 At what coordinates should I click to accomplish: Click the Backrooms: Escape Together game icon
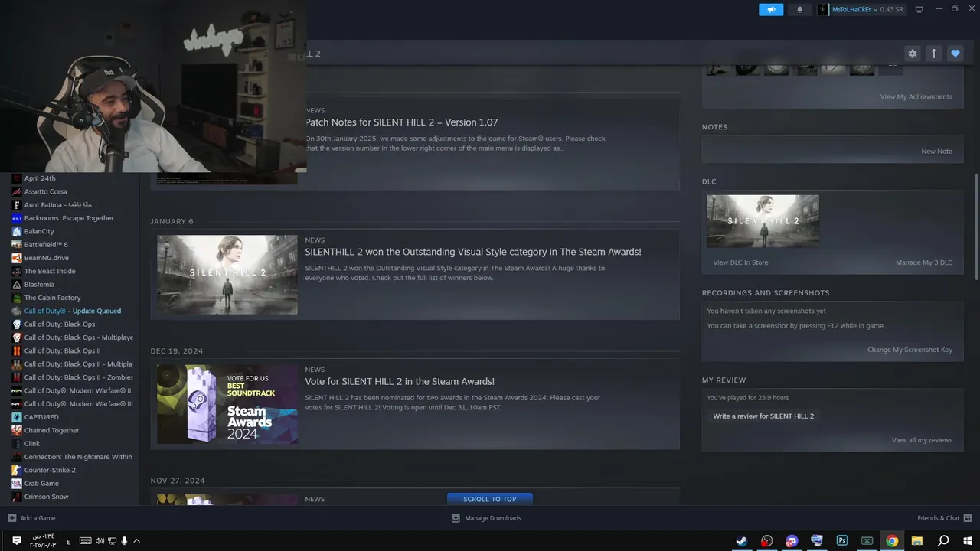[17, 218]
